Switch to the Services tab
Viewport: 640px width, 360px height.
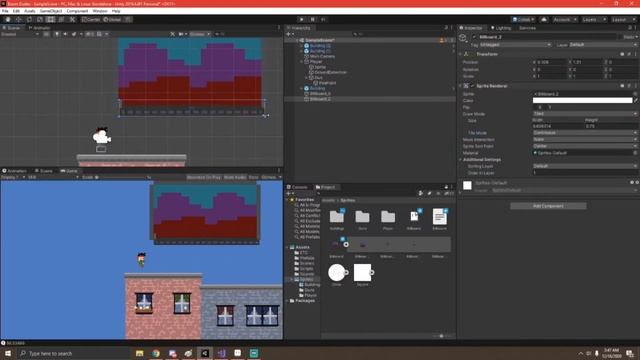click(x=527, y=28)
